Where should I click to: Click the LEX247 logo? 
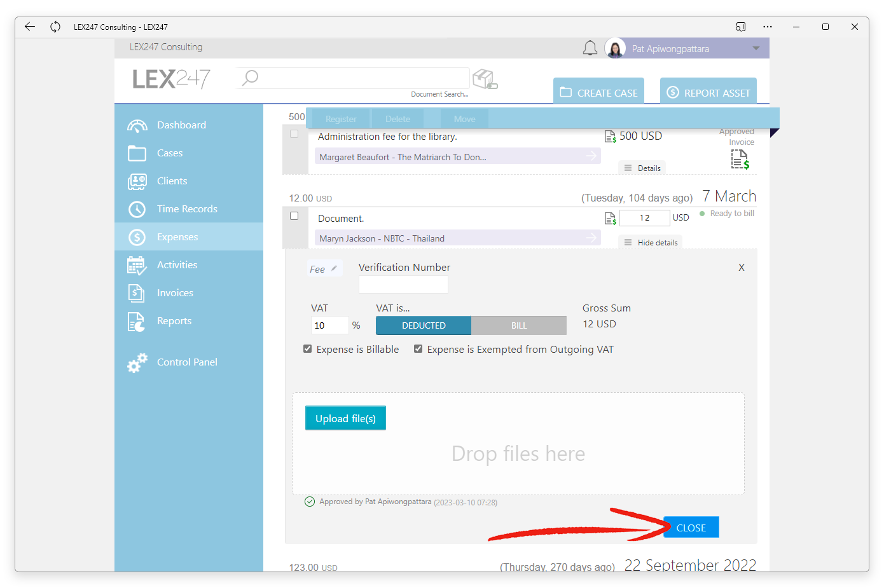pos(172,79)
